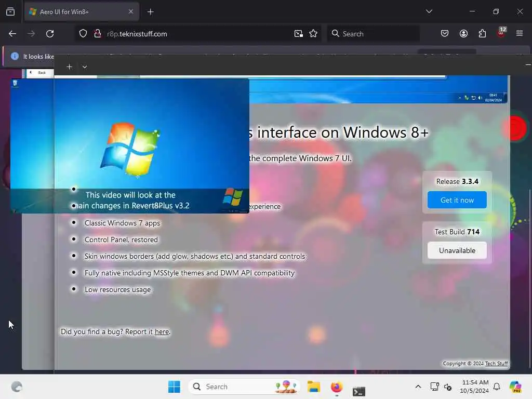532x399 pixels.
Task: Click the info icon in notification bar
Action: [15, 56]
